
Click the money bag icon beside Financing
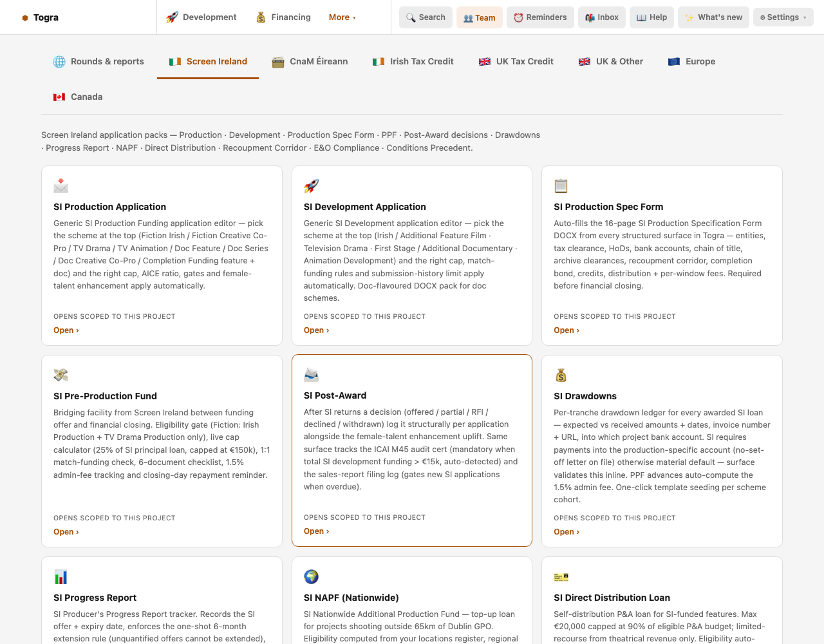click(261, 17)
